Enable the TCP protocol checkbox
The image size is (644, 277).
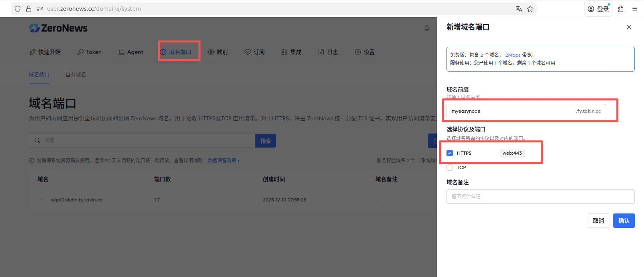click(x=450, y=167)
